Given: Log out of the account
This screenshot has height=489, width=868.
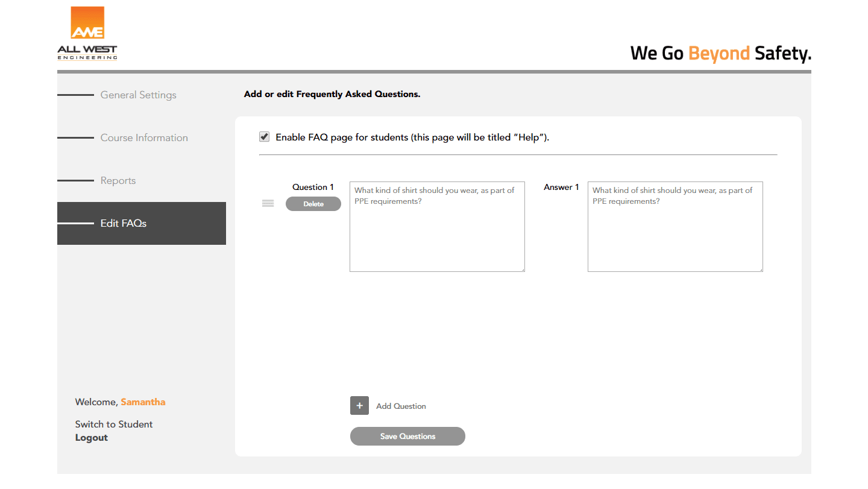Looking at the screenshot, I should (92, 438).
